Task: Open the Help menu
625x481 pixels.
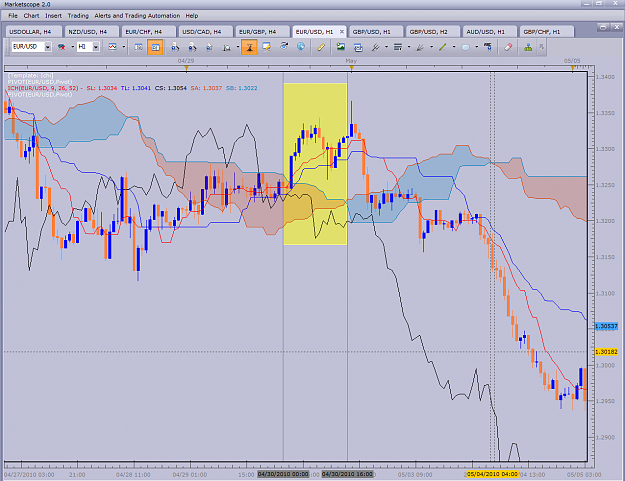Action: (x=192, y=16)
